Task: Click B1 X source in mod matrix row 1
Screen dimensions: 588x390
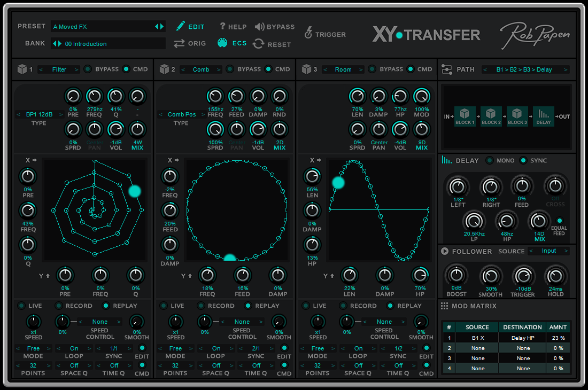Action: pos(477,338)
